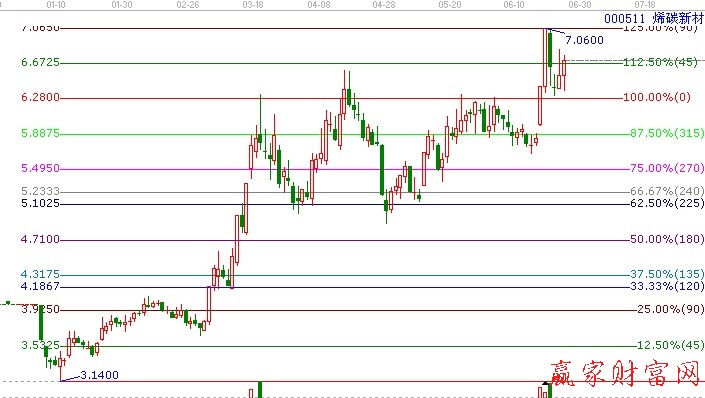Image resolution: width=705 pixels, height=398 pixels.
Task: Click the 62.50%(225) level label
Action: tap(667, 203)
